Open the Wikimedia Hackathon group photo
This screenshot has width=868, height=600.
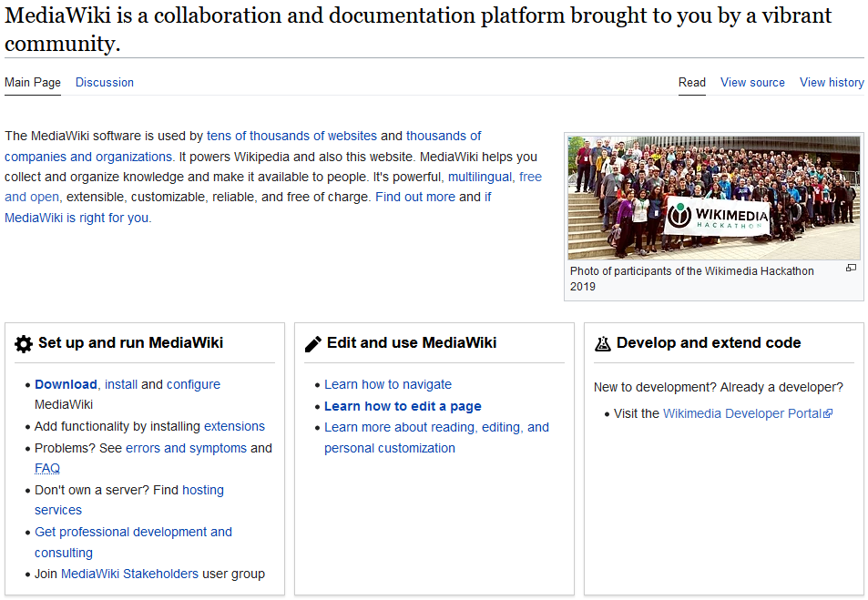click(713, 198)
